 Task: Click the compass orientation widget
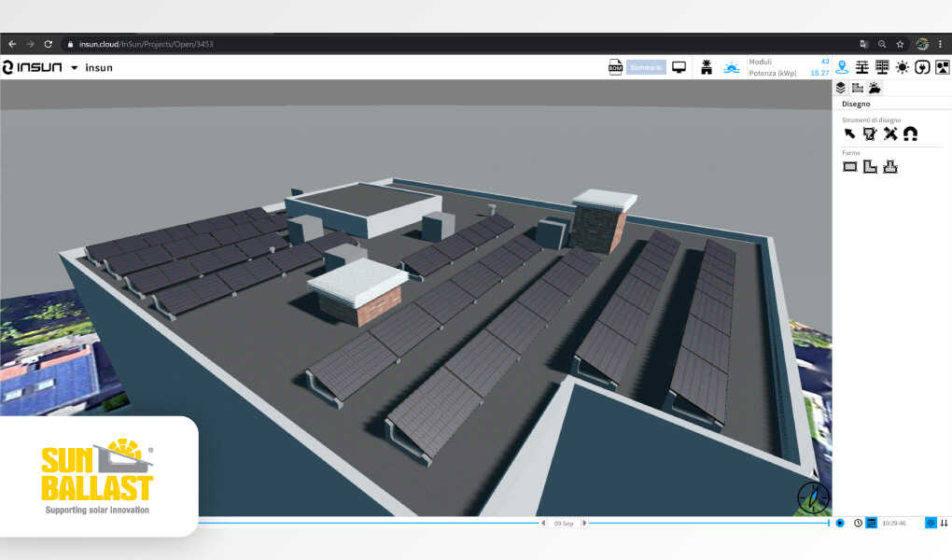(x=813, y=498)
